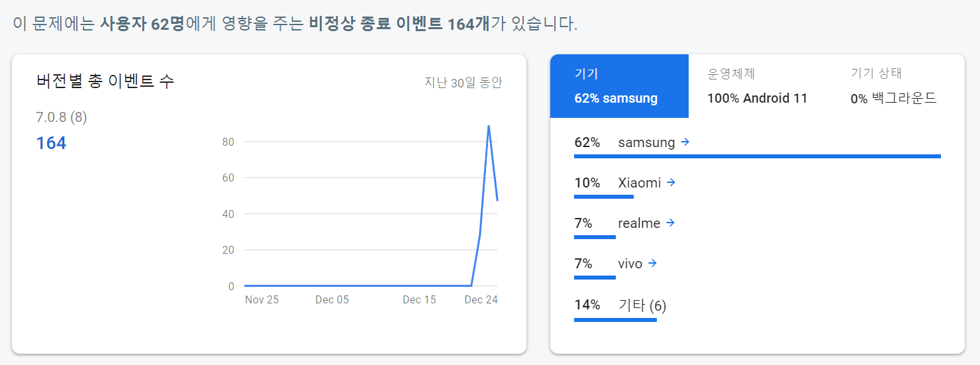
Task: Click the 버전별 총 이벤트 수 heading
Action: [105, 81]
